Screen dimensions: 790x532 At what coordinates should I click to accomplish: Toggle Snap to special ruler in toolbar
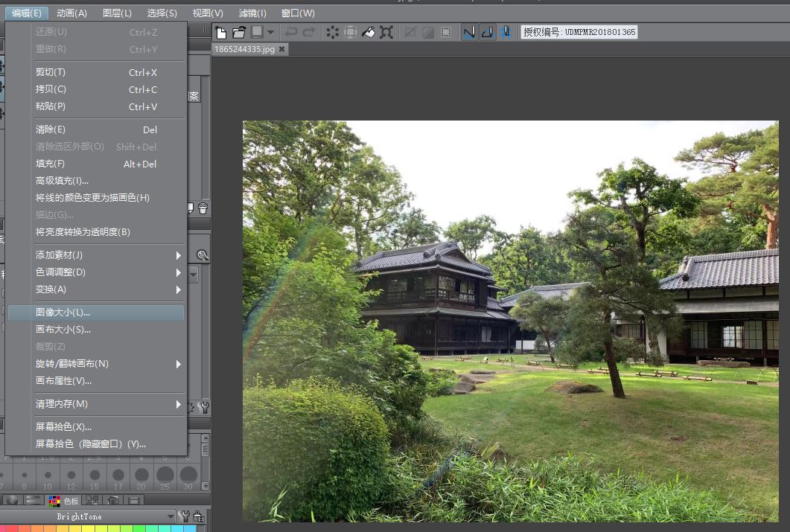tap(487, 32)
